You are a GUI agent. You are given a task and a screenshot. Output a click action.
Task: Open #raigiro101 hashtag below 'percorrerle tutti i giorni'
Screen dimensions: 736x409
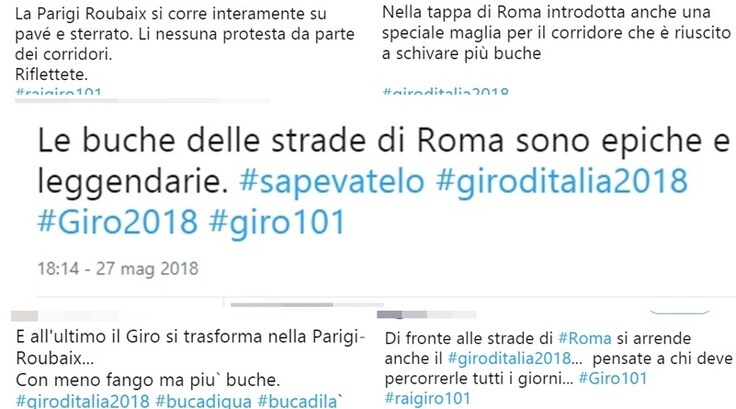point(427,399)
